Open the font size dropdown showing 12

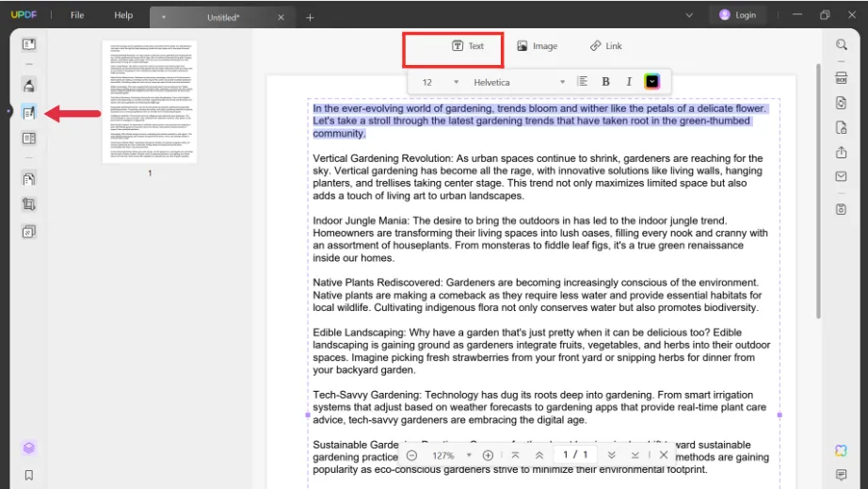tap(440, 83)
